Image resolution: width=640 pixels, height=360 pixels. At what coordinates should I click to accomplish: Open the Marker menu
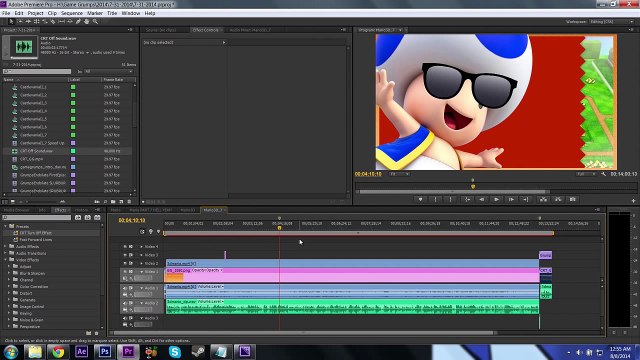click(x=95, y=13)
